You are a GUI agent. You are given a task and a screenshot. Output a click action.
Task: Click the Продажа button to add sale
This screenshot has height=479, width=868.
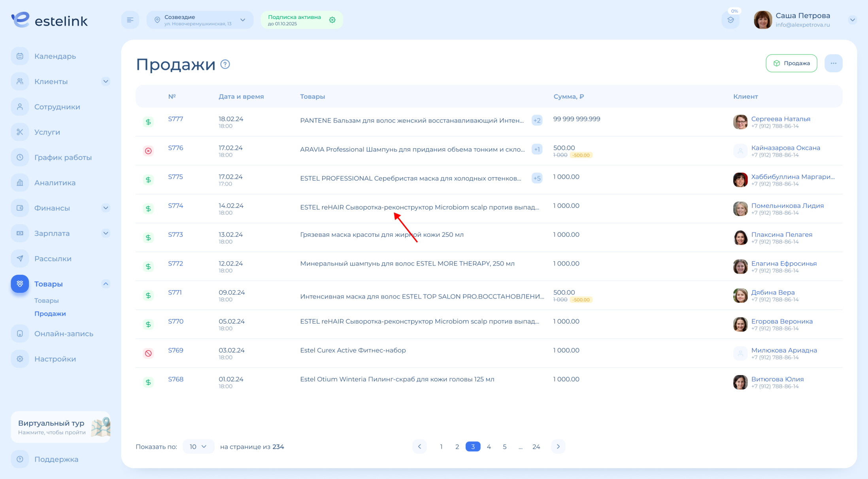click(791, 63)
